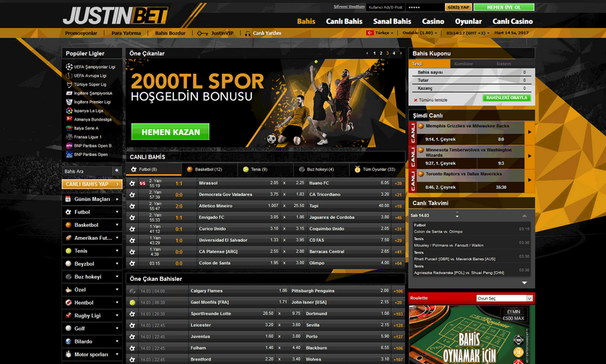Open the Türkçe language dropdown

pyautogui.click(x=384, y=32)
